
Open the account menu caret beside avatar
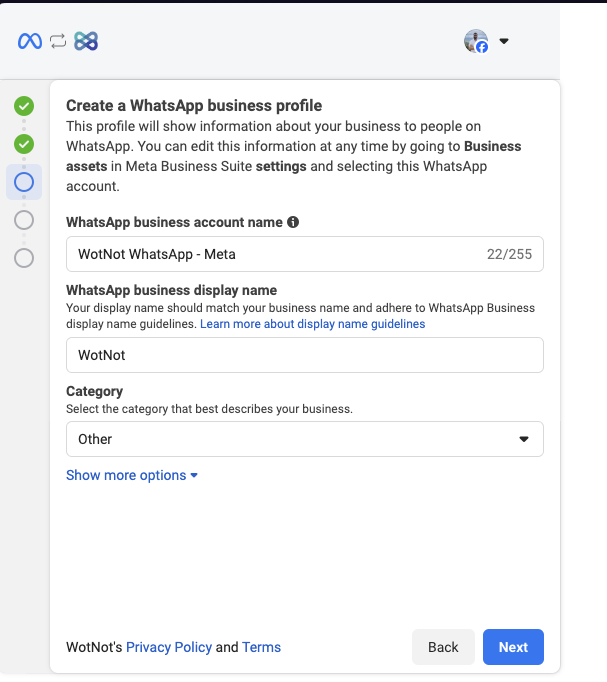[x=504, y=41]
